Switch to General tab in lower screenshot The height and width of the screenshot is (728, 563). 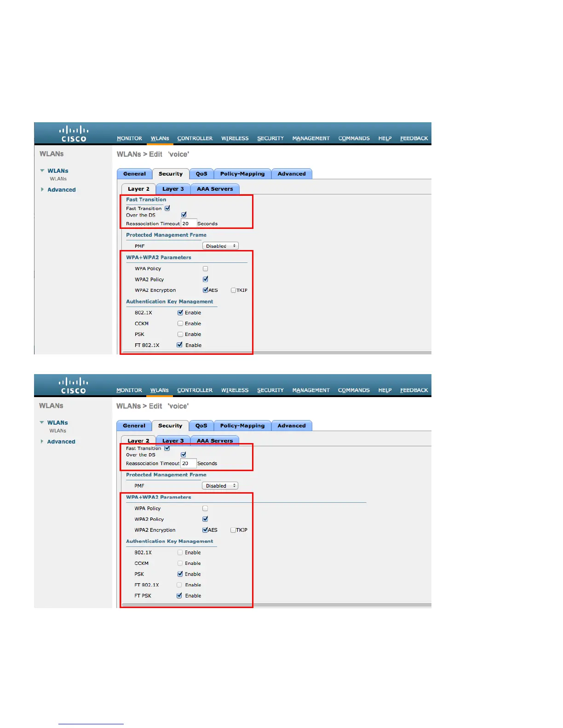[134, 426]
